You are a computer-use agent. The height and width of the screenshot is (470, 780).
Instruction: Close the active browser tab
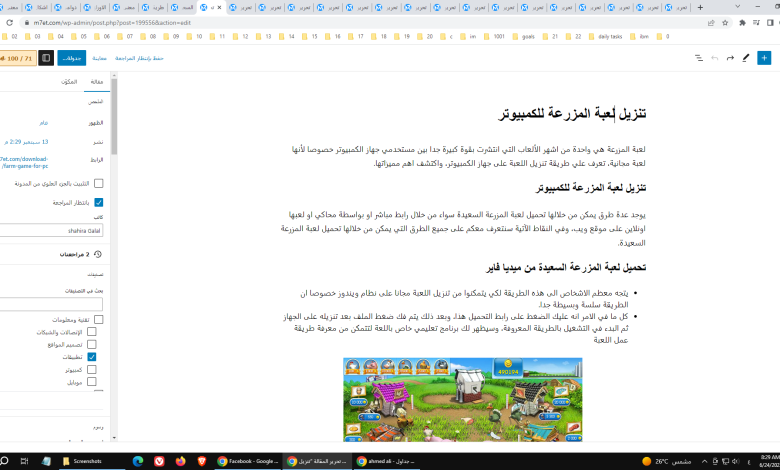[x=219, y=7]
